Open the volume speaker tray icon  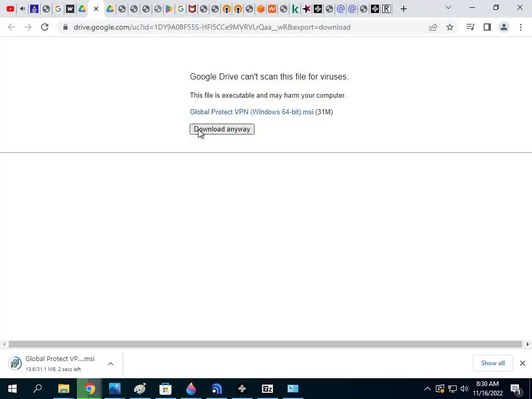tap(464, 389)
